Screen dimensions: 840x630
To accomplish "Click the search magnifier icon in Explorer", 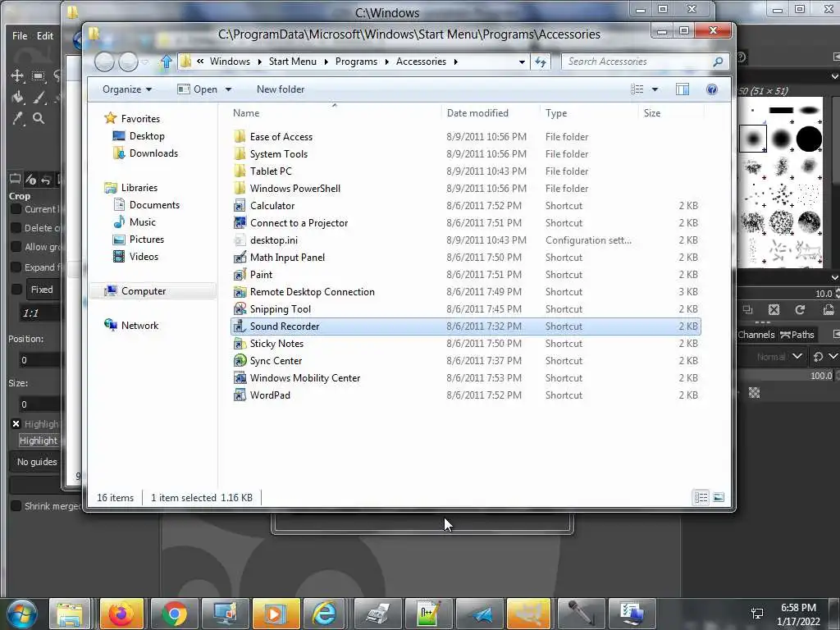I will pos(718,62).
